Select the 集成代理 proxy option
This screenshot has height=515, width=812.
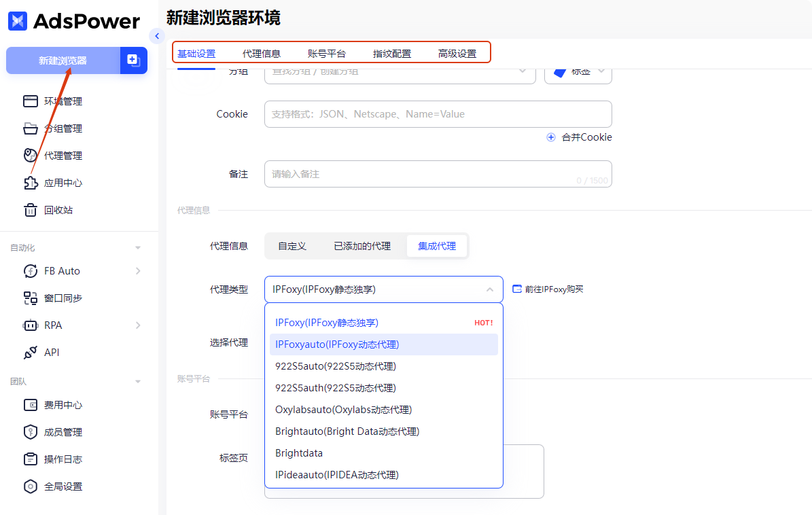coord(436,246)
